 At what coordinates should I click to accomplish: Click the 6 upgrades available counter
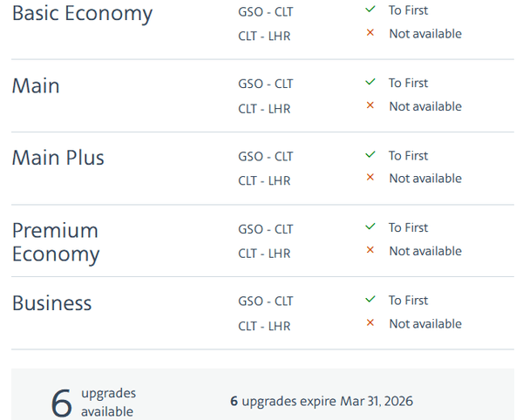click(92, 402)
